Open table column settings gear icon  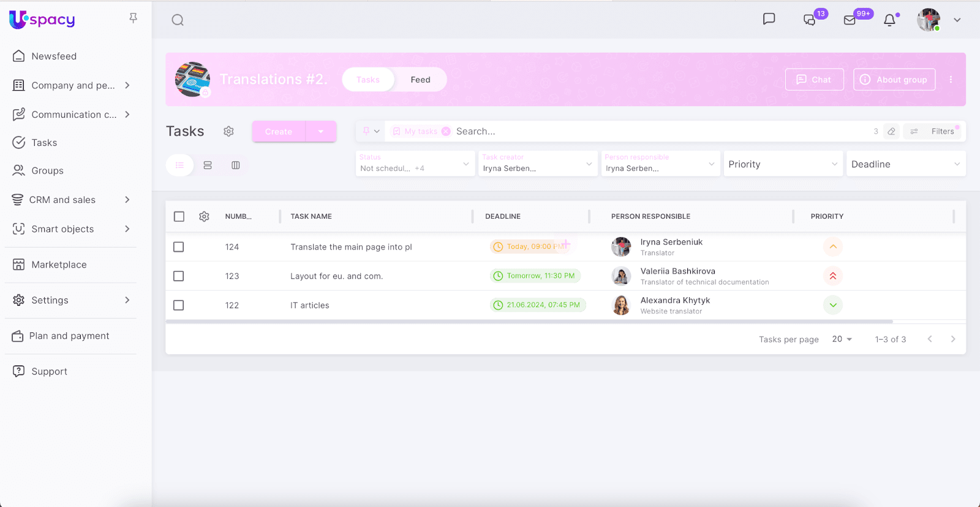coord(205,216)
